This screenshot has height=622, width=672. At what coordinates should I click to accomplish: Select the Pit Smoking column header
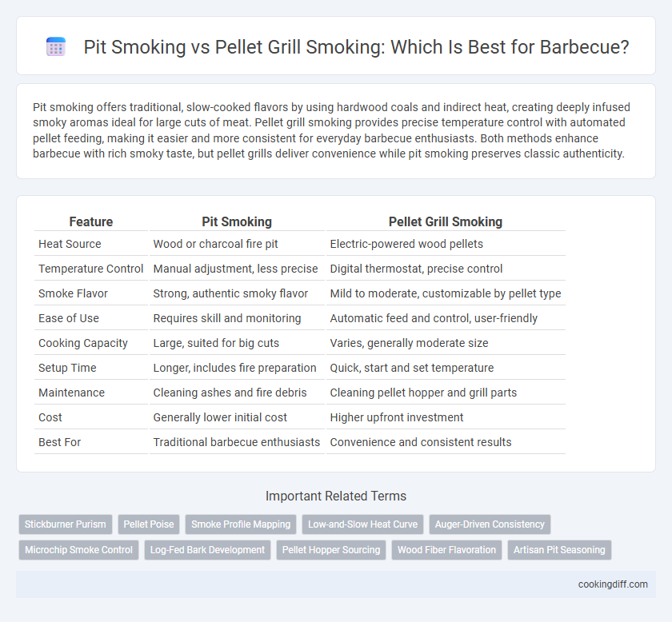pos(237,222)
